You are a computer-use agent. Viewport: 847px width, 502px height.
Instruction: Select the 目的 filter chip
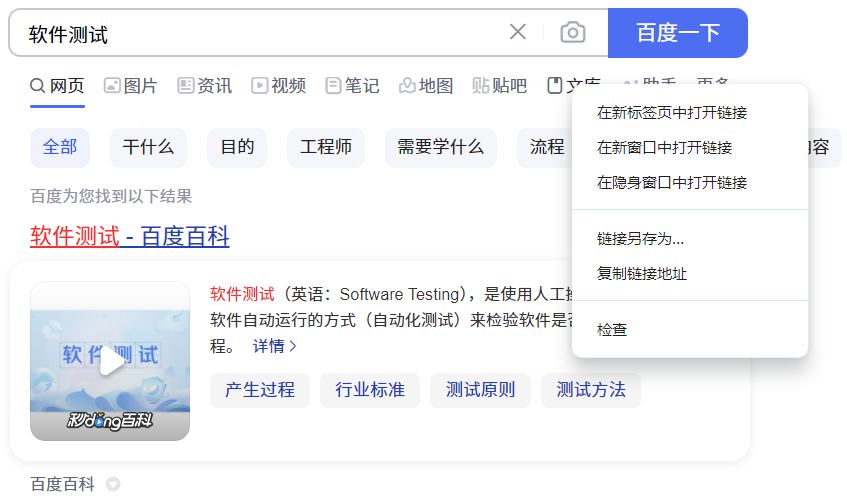(x=237, y=148)
